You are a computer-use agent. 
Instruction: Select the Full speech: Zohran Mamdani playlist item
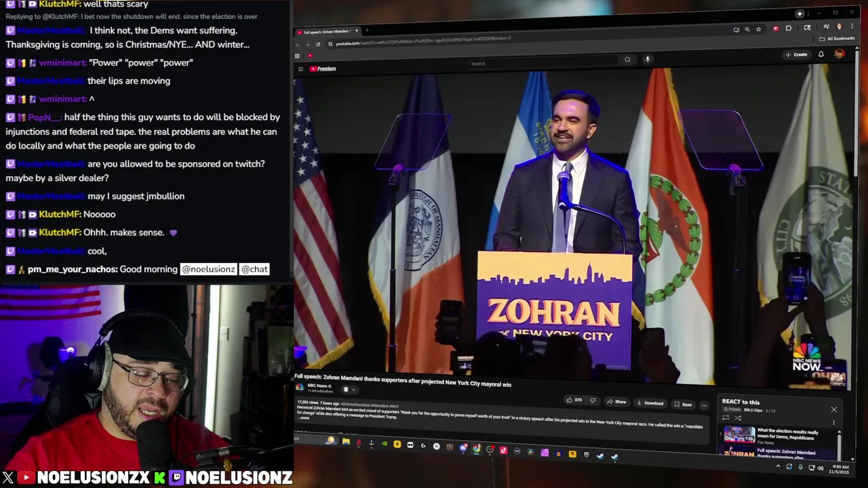(x=778, y=452)
